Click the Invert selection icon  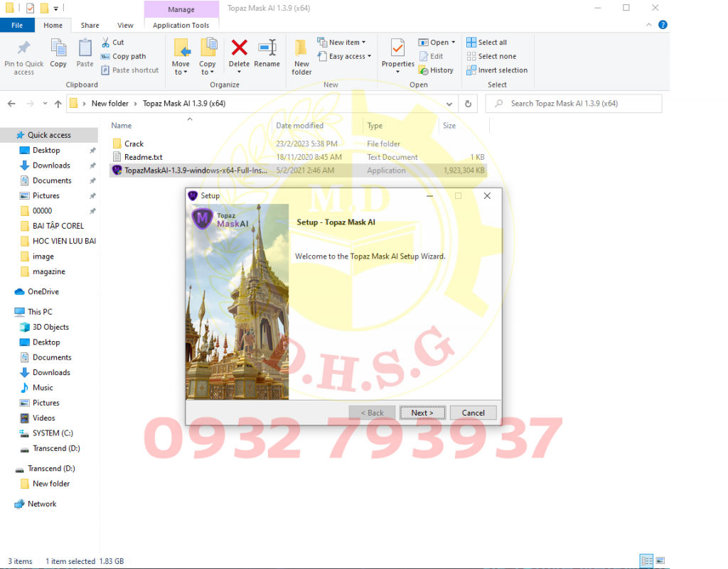tap(471, 70)
